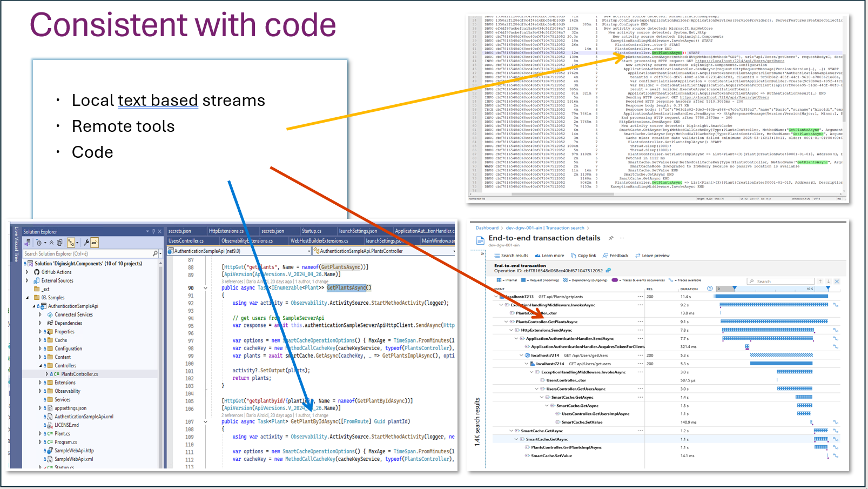Close the transaction search box with X
This screenshot has width=868, height=489.
(x=837, y=282)
